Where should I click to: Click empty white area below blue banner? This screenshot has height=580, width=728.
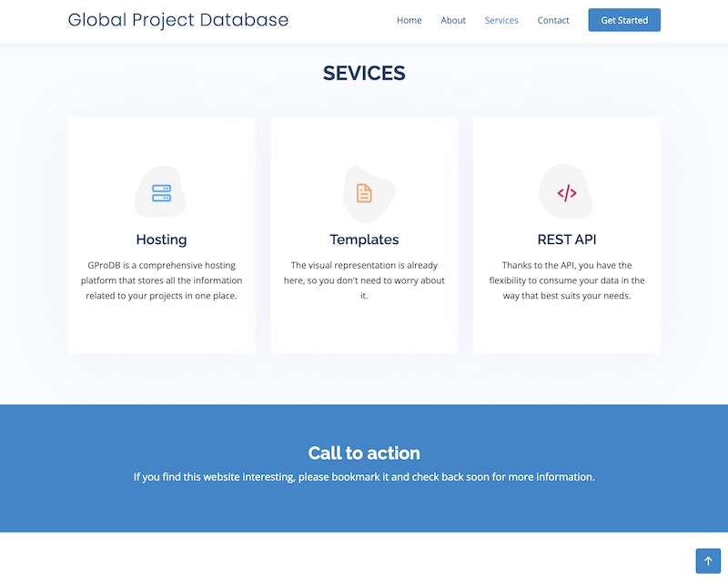point(364,555)
